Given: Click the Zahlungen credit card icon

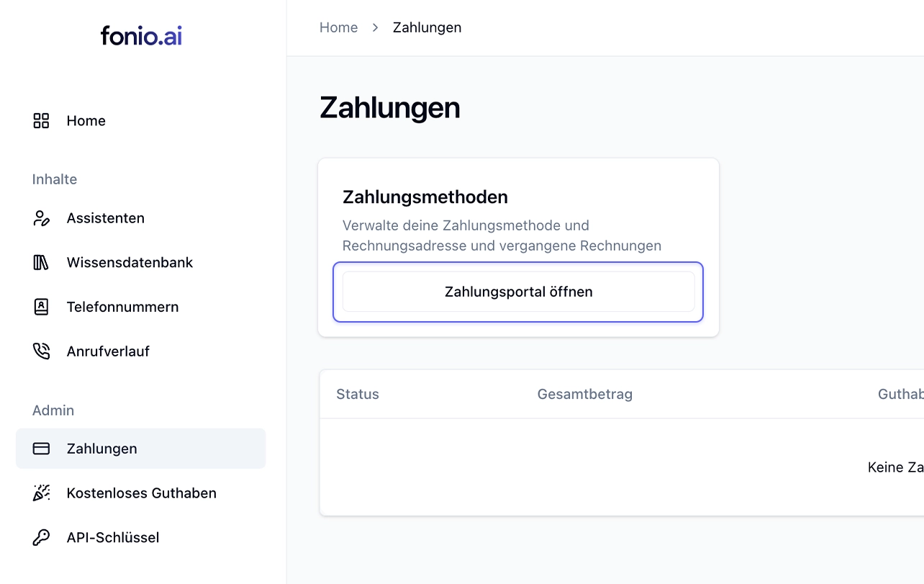Looking at the screenshot, I should (41, 449).
